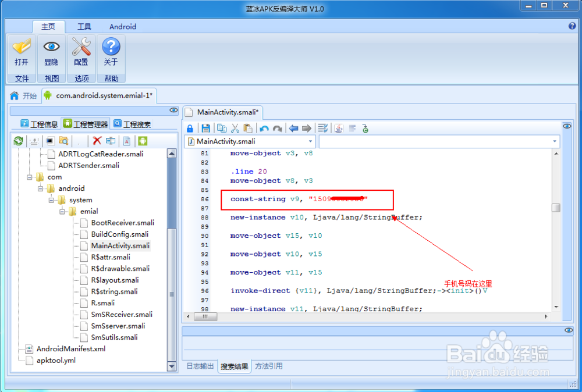
Task: Click the format lines icon in editor toolbar
Action: tap(323, 129)
